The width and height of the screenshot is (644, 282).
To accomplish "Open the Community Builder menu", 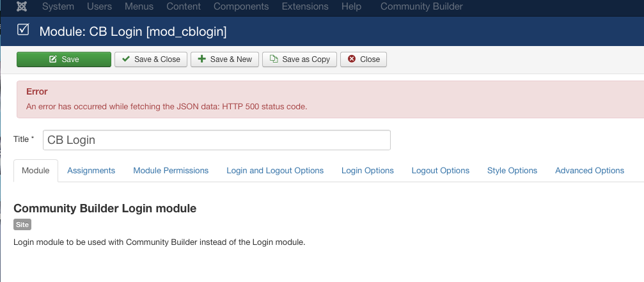I will coord(421,6).
